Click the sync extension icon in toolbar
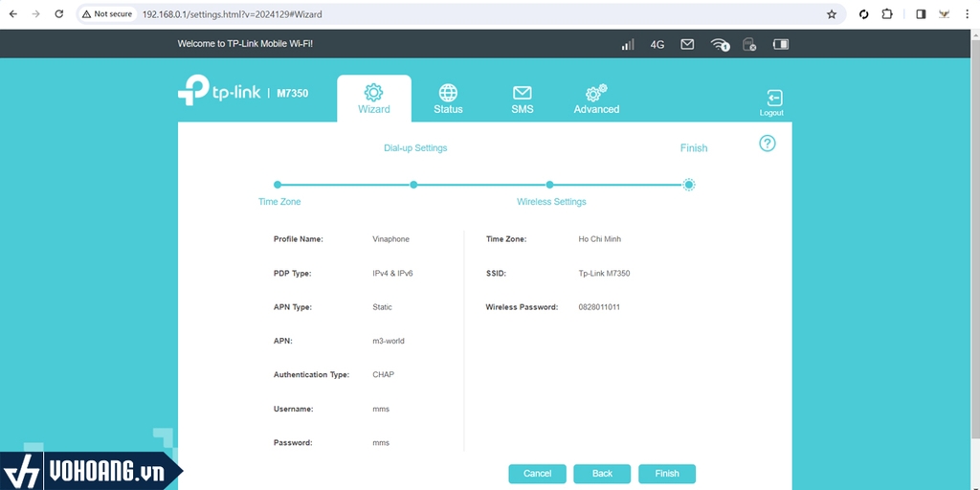The width and height of the screenshot is (980, 490). [x=864, y=13]
